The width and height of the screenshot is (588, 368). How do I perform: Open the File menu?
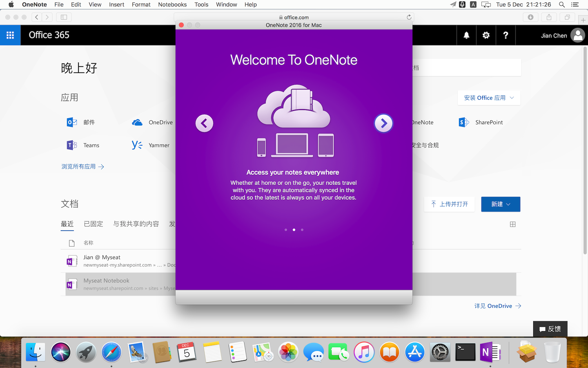59,4
